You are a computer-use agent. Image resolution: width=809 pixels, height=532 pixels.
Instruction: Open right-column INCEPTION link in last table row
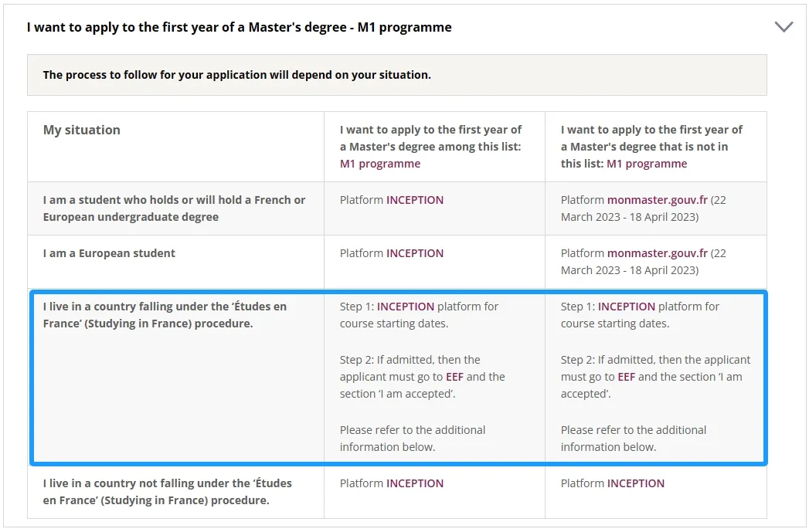(636, 483)
